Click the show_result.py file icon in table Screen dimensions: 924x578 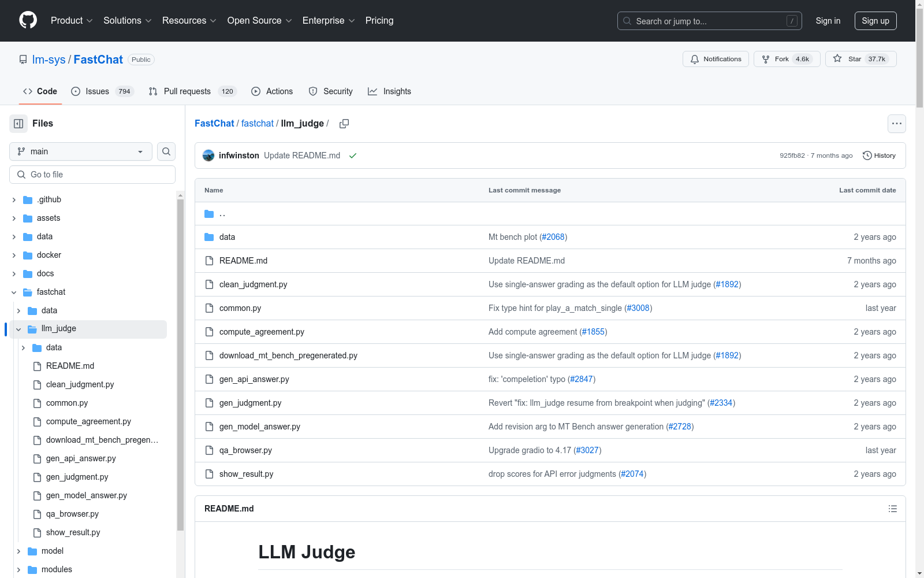click(209, 474)
